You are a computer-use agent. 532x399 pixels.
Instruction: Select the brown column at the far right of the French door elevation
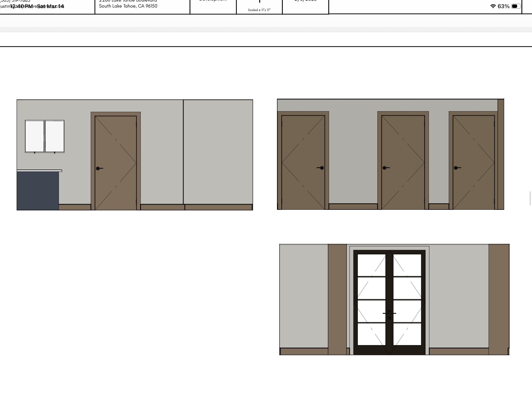(x=498, y=299)
